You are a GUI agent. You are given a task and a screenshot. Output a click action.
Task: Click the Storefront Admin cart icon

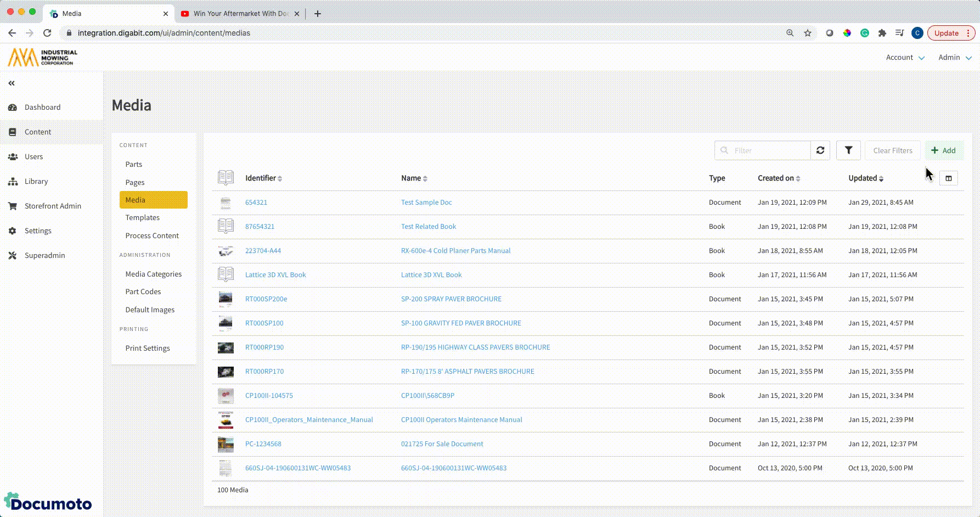click(x=13, y=206)
